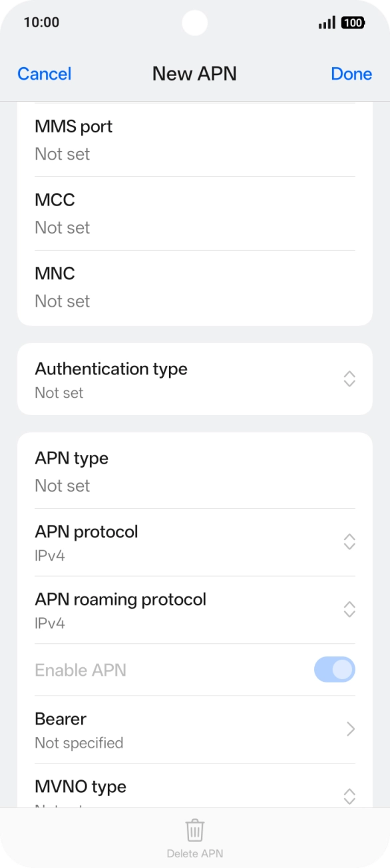This screenshot has width=390, height=868.
Task: Tap the clock in status bar
Action: pos(41,23)
